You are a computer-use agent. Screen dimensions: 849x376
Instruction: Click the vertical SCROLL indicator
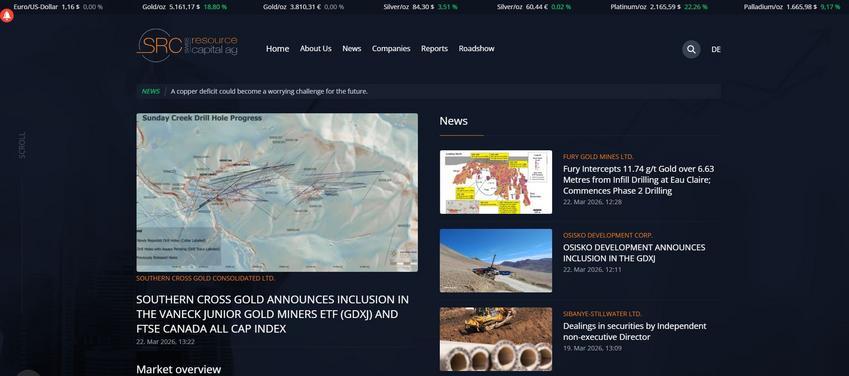[x=22, y=145]
